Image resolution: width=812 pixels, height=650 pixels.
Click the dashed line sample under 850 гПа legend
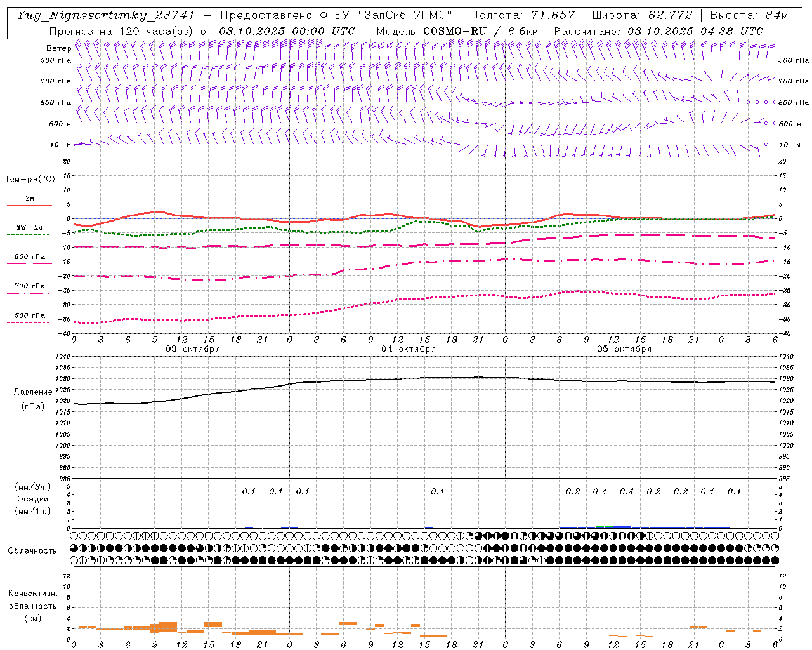(29, 263)
